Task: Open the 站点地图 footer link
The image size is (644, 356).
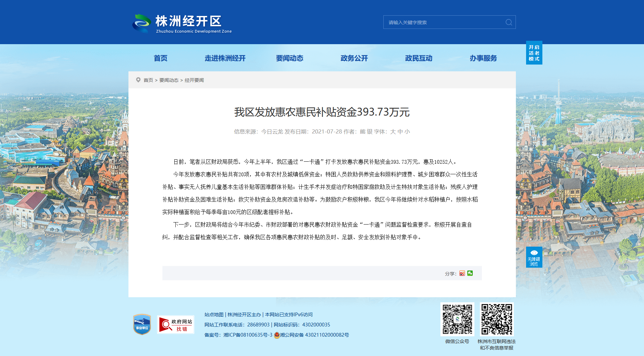Action: tap(214, 315)
